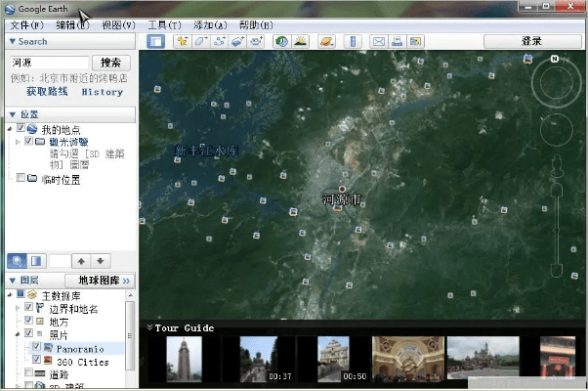The width and height of the screenshot is (588, 391).
Task: Click the Add Polygon tool icon
Action: [x=200, y=42]
